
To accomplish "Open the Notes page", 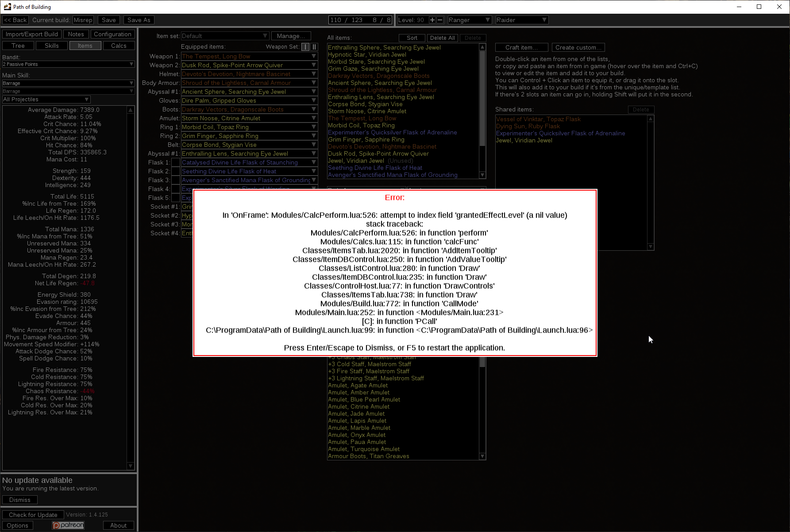I will (76, 34).
